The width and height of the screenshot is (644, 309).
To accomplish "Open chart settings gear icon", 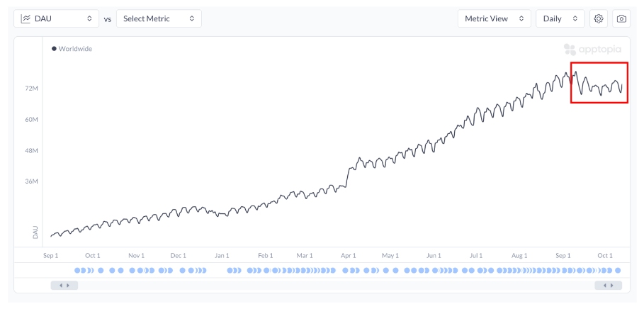I will (x=599, y=18).
